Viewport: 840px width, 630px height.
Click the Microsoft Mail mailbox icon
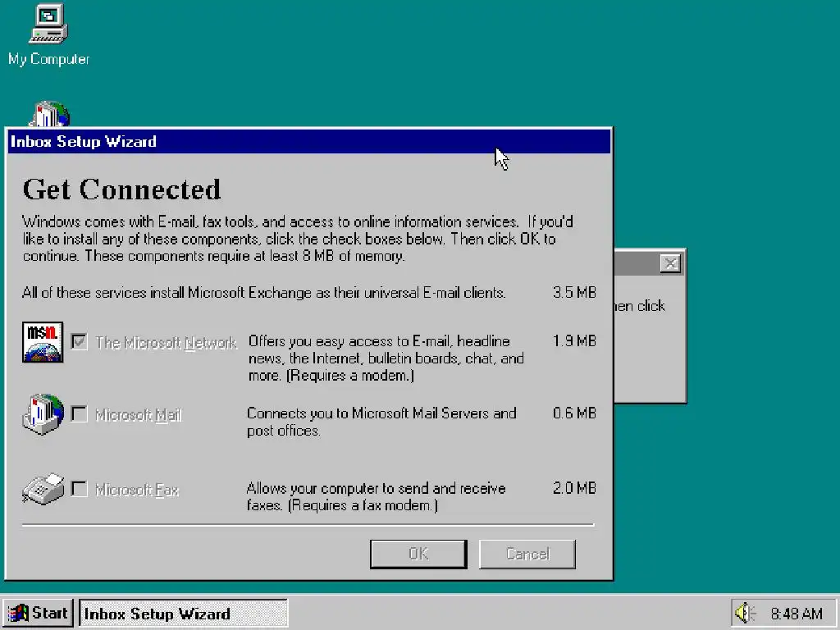point(43,414)
